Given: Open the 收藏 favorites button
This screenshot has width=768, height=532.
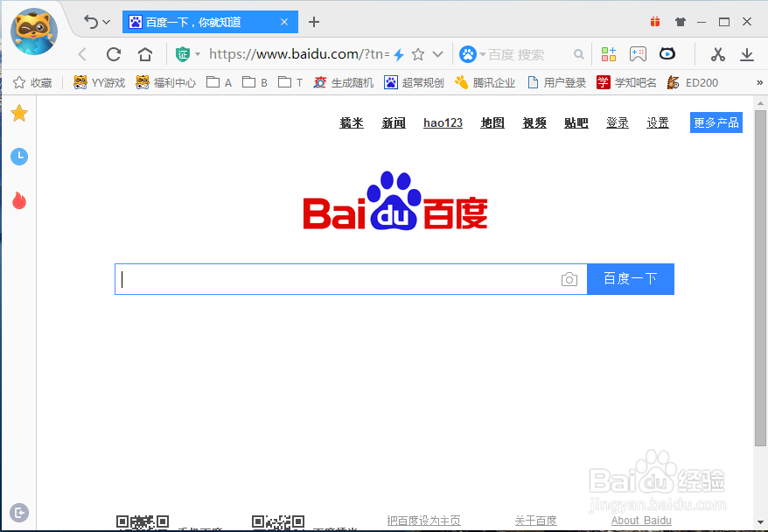Looking at the screenshot, I should tap(32, 83).
